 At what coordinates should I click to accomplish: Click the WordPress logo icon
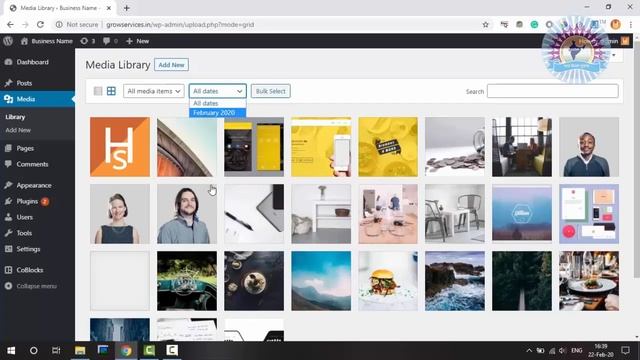8,41
